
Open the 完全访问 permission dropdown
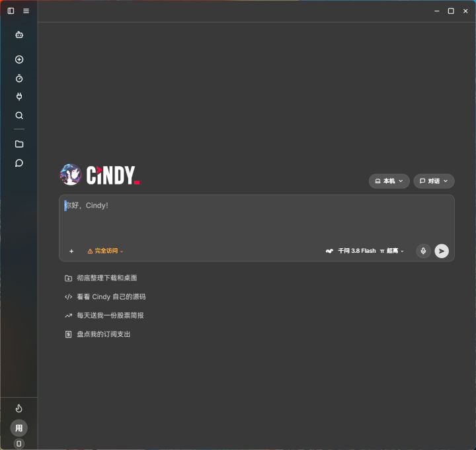(x=105, y=251)
